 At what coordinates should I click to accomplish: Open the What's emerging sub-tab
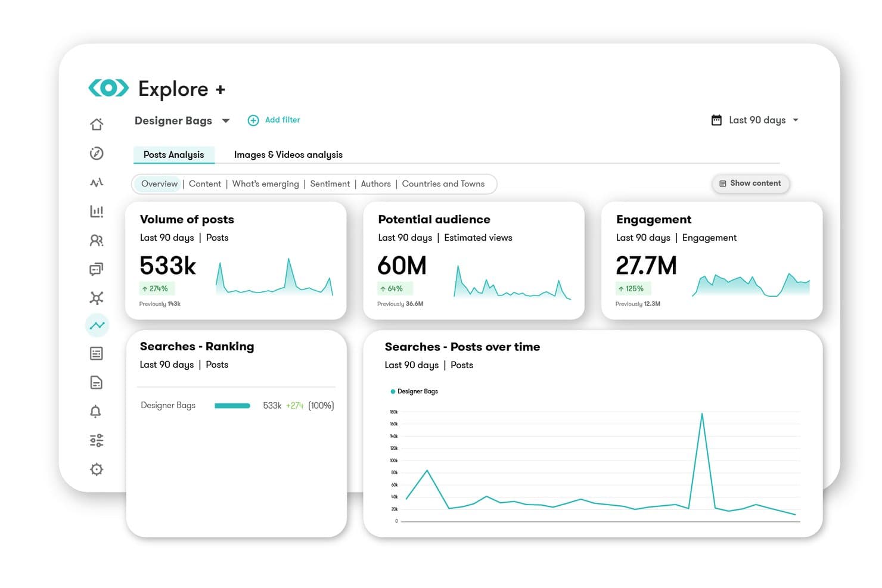click(266, 183)
